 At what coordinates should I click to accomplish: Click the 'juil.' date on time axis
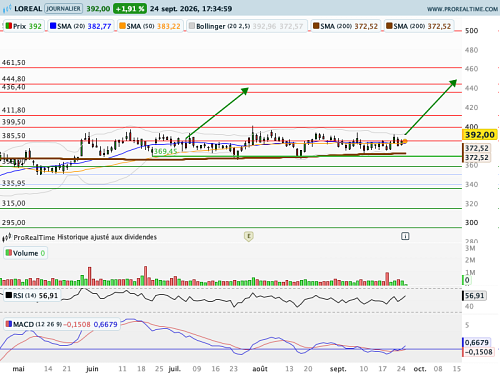pyautogui.click(x=174, y=369)
